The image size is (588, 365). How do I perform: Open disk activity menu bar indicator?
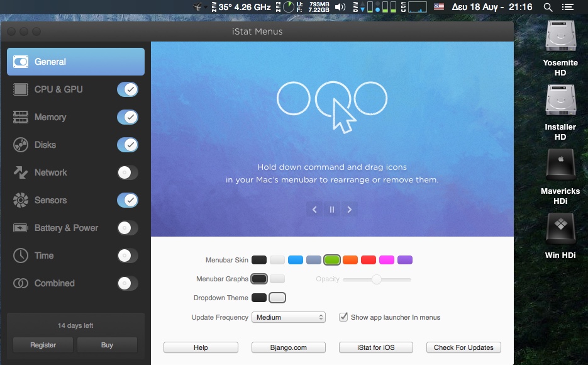pyautogui.click(x=375, y=7)
